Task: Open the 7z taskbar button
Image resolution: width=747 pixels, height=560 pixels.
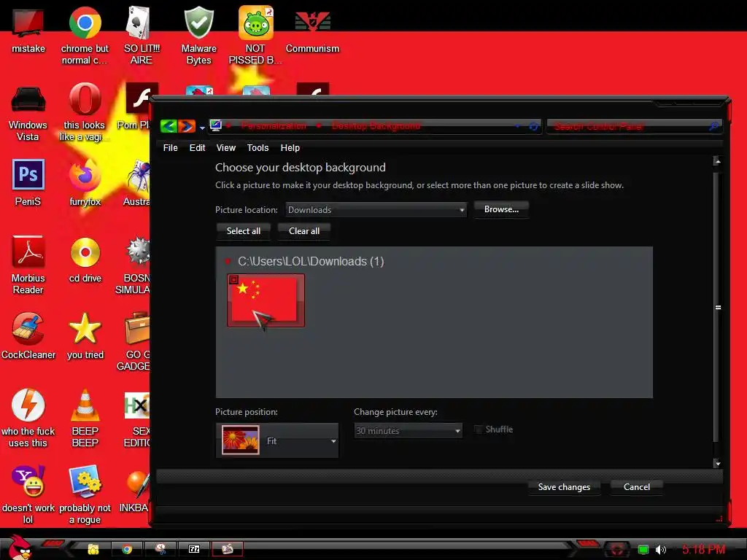Action: point(194,549)
